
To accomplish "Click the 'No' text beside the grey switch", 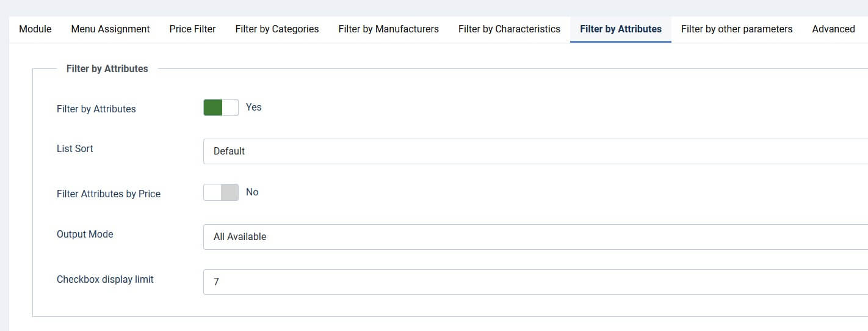I will pyautogui.click(x=252, y=192).
